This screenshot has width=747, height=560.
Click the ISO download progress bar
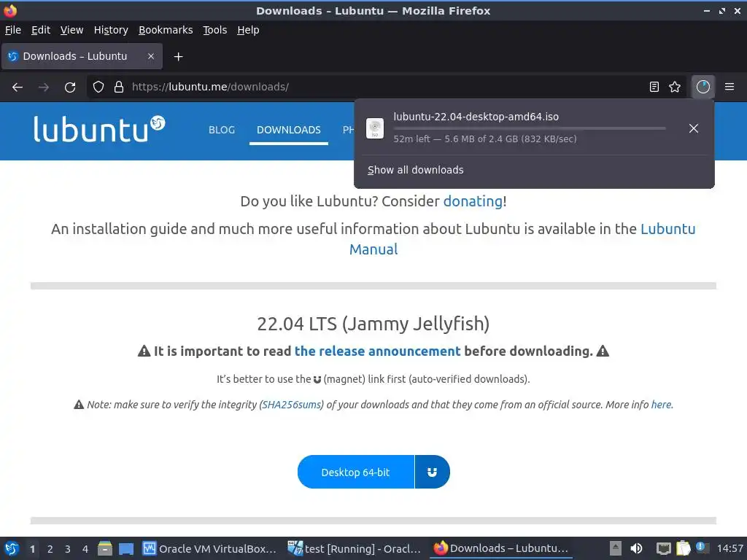pos(530,128)
